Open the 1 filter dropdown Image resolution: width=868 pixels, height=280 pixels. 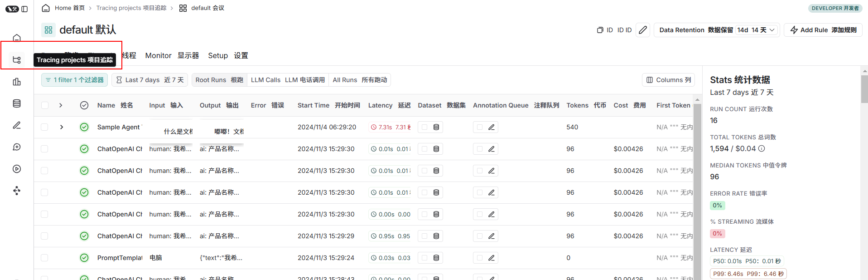coord(75,80)
